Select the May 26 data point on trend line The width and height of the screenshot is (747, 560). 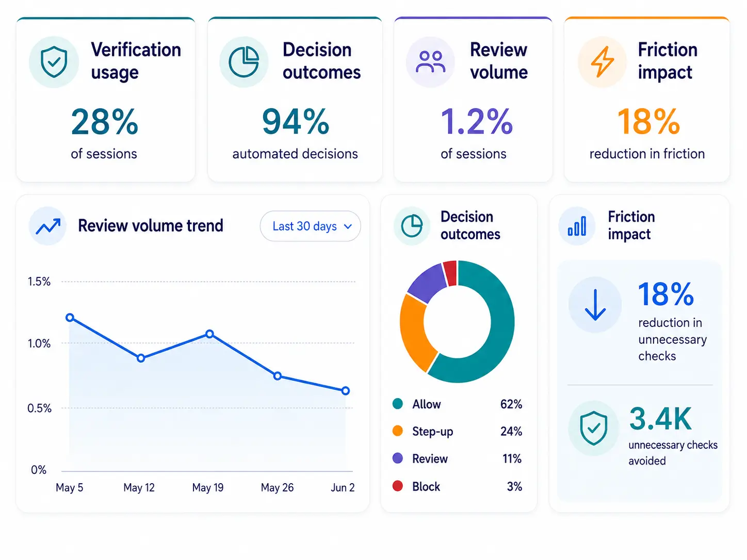(x=278, y=376)
